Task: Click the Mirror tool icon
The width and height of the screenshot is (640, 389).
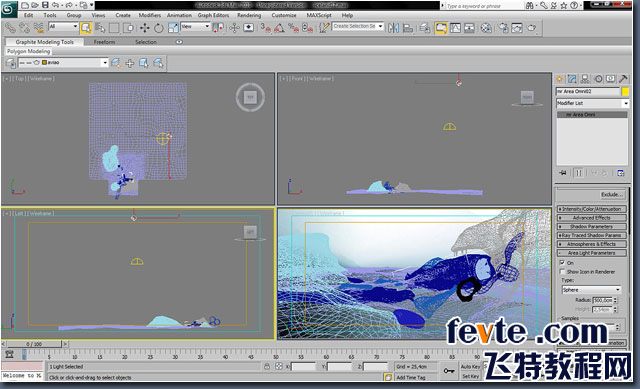Action: tap(393, 28)
